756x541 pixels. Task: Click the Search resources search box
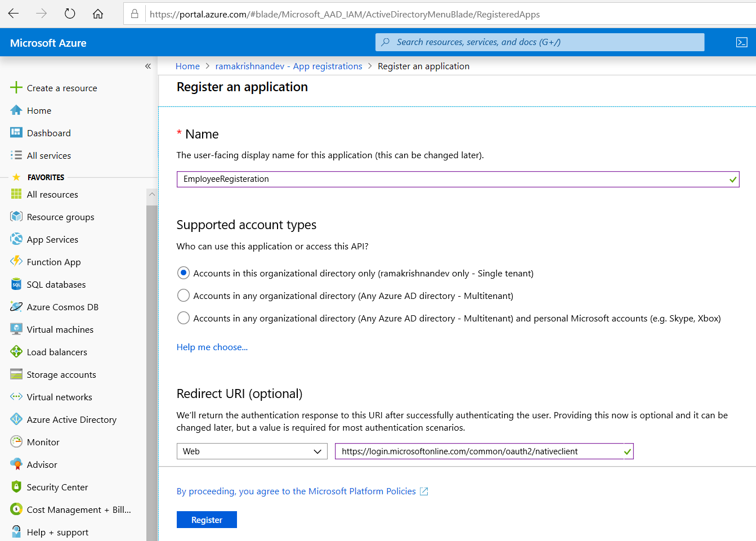[540, 42]
